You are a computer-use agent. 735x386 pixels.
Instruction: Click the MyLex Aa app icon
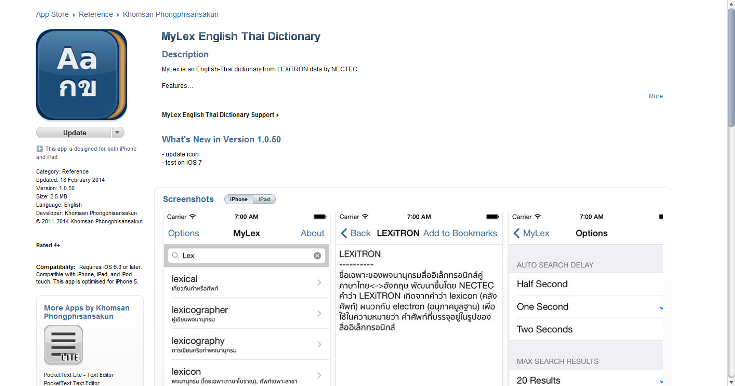(x=82, y=75)
